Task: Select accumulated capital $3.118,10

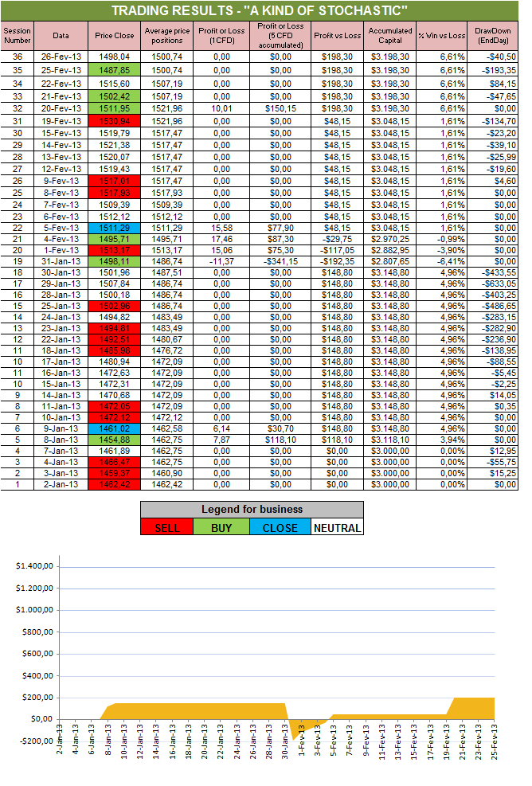Action: click(389, 440)
